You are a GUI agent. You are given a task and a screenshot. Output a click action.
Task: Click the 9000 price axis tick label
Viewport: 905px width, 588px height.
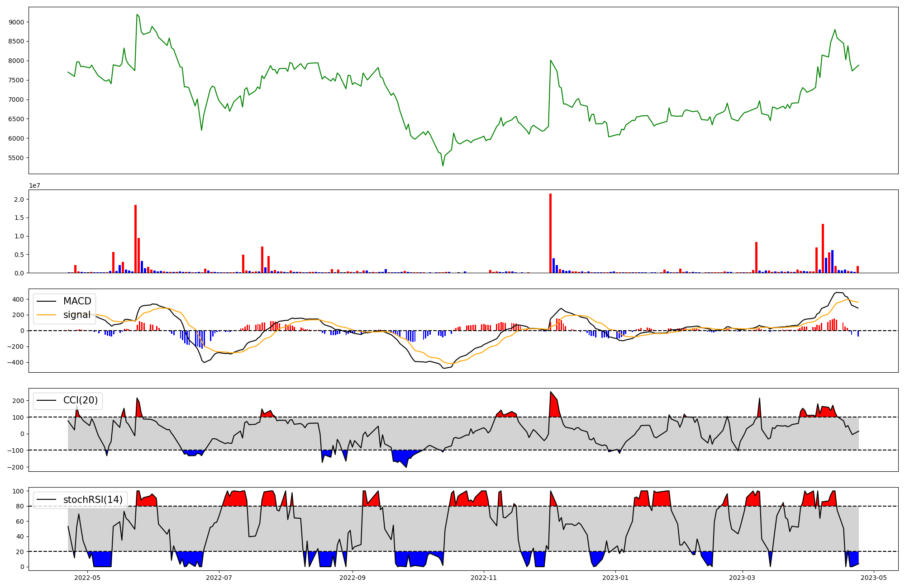(16, 22)
